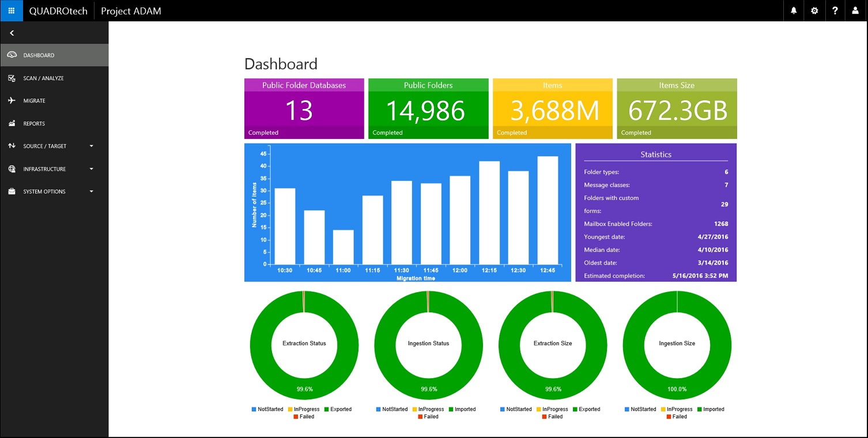Collapse sidebar using back arrow
Viewport: 868px width, 438px height.
pos(12,33)
